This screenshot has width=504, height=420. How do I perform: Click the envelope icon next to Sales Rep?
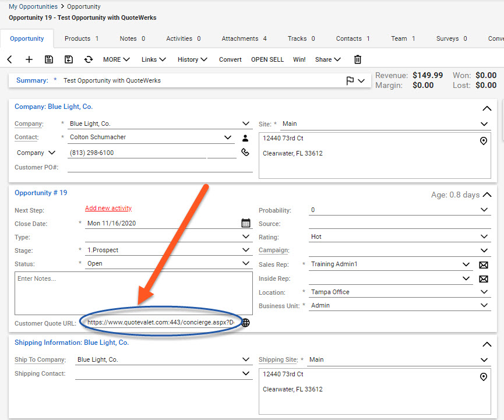click(x=483, y=264)
